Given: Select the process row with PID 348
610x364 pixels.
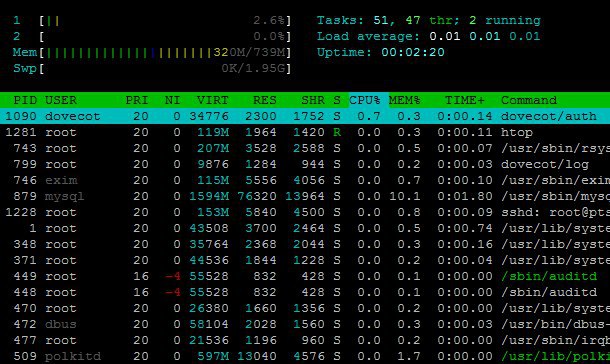Looking at the screenshot, I should click(305, 244).
